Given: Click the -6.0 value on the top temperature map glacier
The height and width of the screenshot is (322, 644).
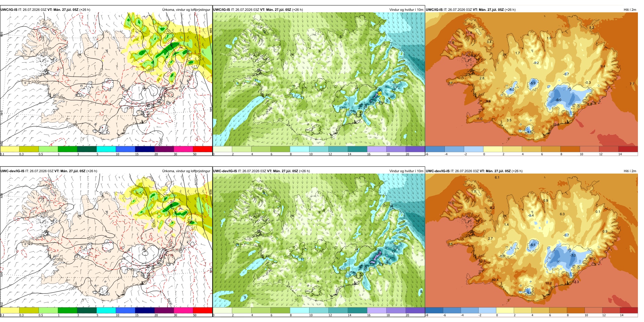Looking at the screenshot, I should (x=558, y=100).
